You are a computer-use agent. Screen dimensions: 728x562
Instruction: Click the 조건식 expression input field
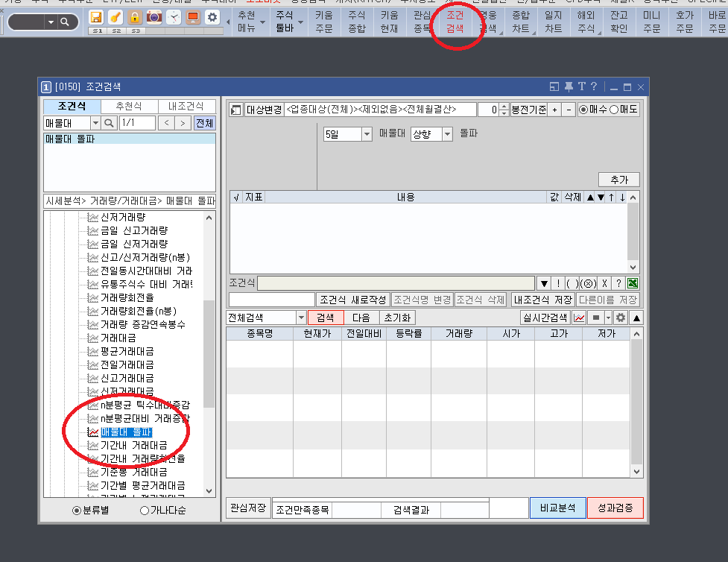pos(396,283)
